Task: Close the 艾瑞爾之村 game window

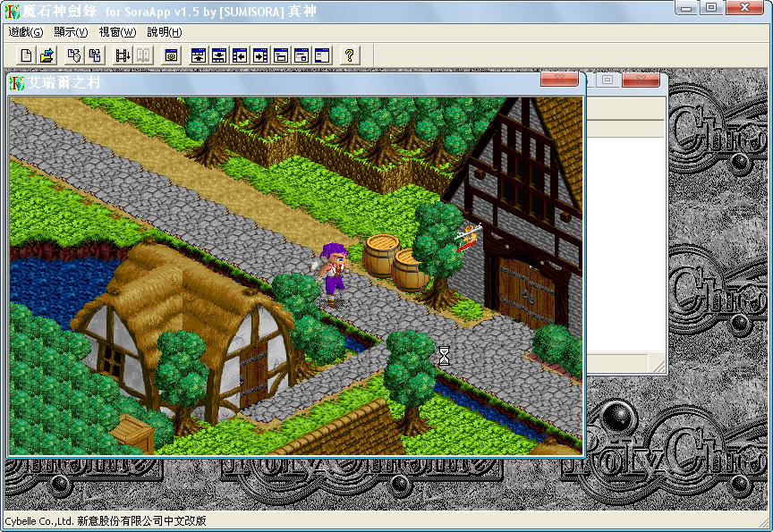Action: tap(559, 79)
